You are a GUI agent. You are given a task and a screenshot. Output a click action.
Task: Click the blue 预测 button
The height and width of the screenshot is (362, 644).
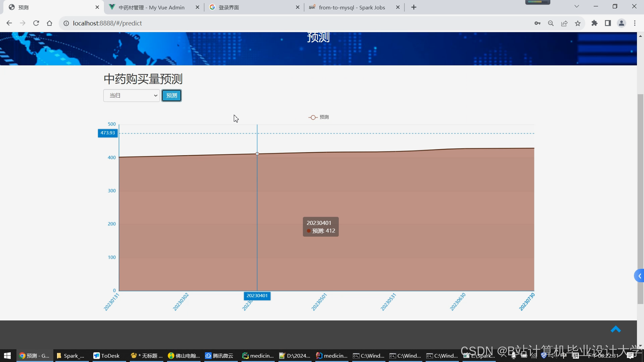pyautogui.click(x=171, y=96)
